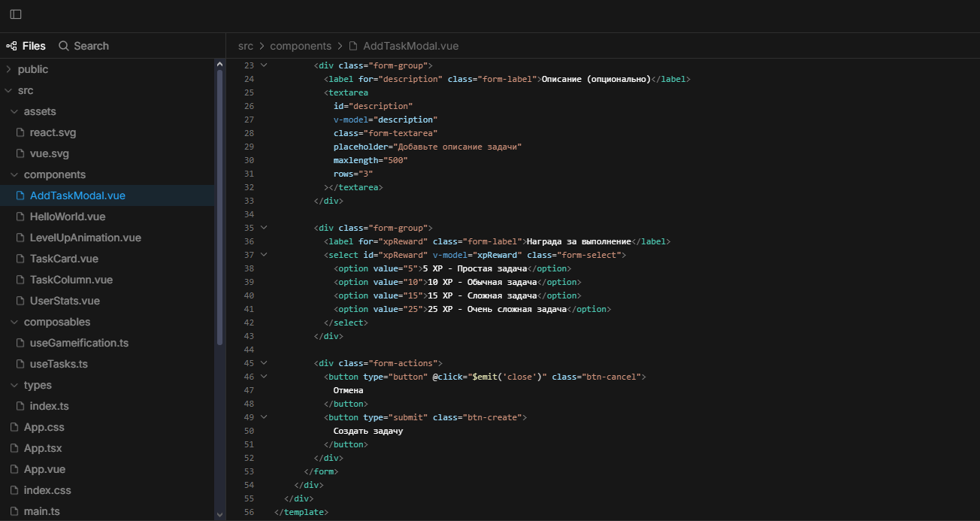Click the text 'Отмена' on line 47
Image resolution: width=980 pixels, height=521 pixels.
(349, 390)
